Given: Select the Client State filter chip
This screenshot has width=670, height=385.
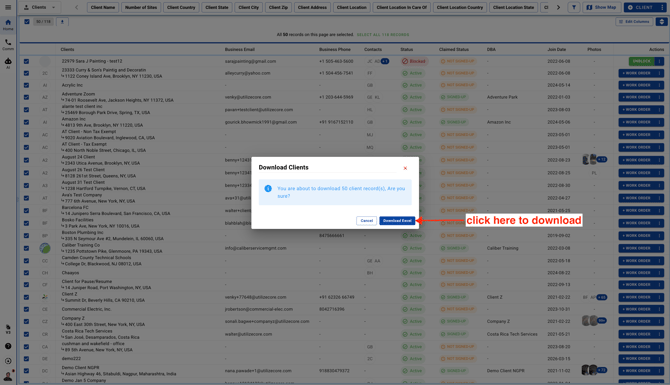Looking at the screenshot, I should pos(217,7).
